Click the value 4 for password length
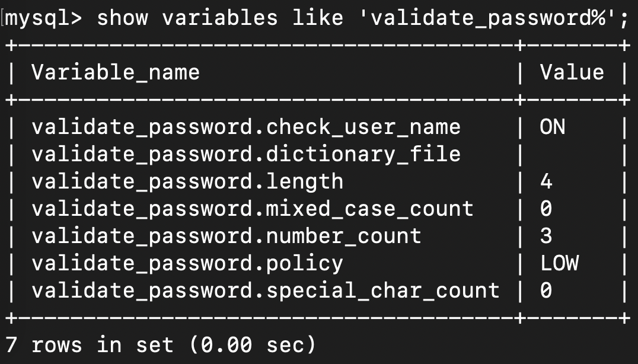The height and width of the screenshot is (364, 638). coord(546,181)
